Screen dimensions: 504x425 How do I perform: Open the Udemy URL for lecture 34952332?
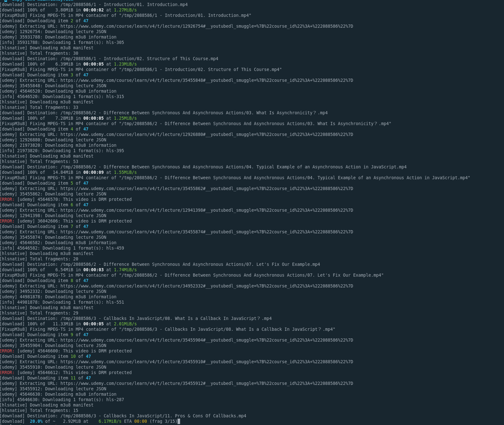pyautogui.click(x=207, y=286)
